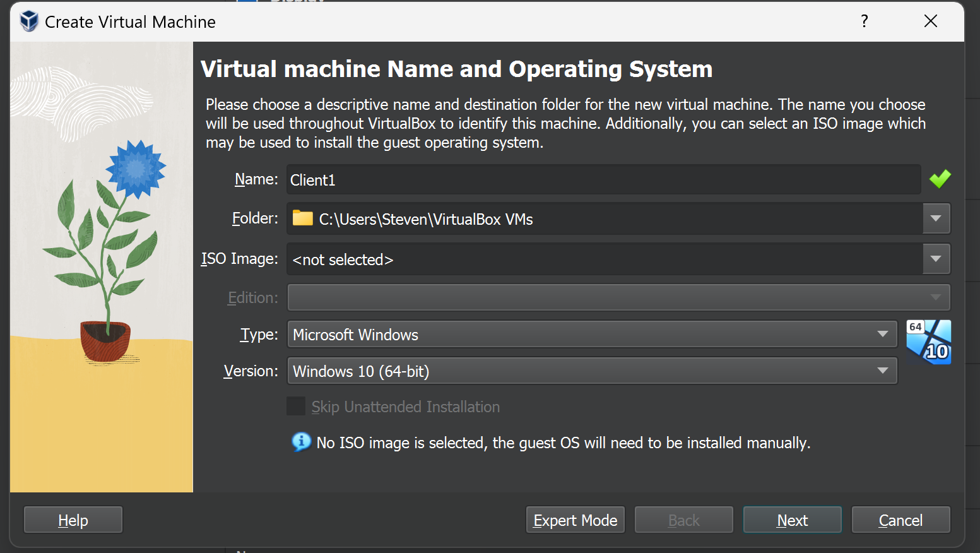Viewport: 980px width, 553px height.
Task: Open the ISO Image dropdown
Action: pos(936,259)
